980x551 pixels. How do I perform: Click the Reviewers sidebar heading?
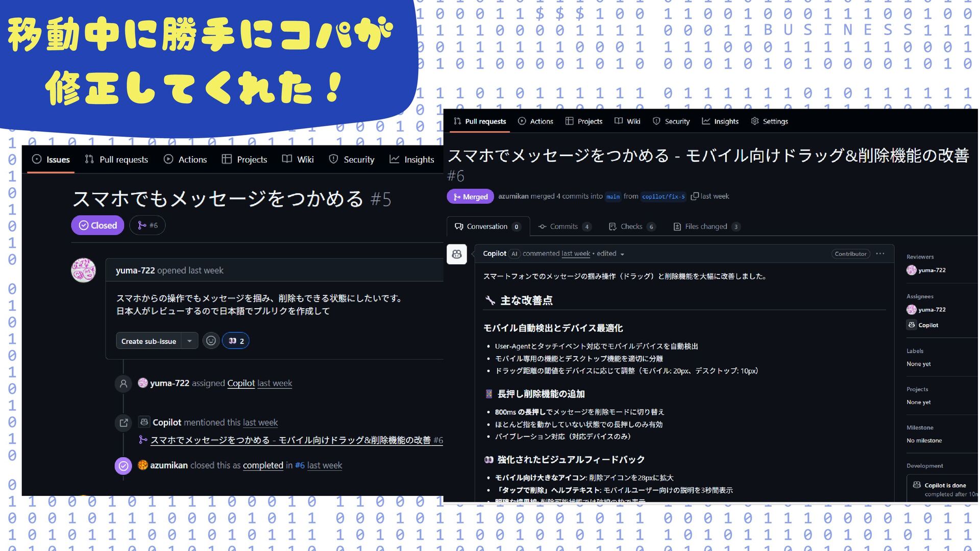(920, 257)
